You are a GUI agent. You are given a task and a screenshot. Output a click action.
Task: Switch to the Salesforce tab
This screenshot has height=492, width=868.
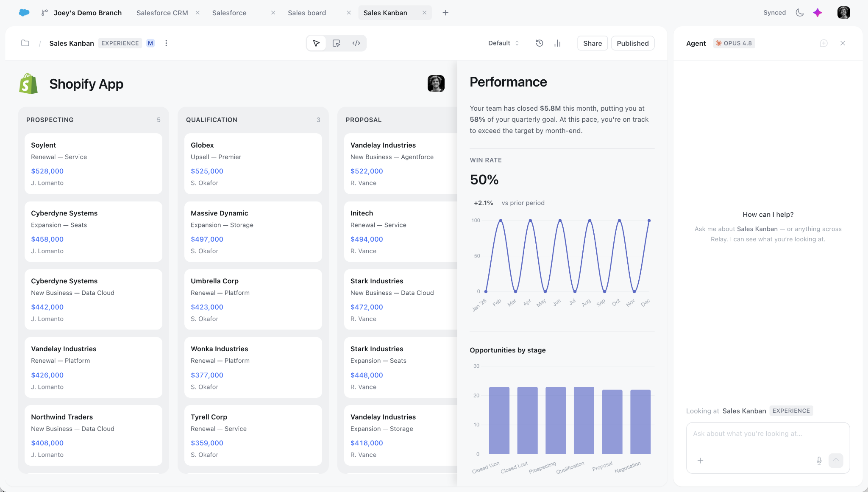[229, 13]
